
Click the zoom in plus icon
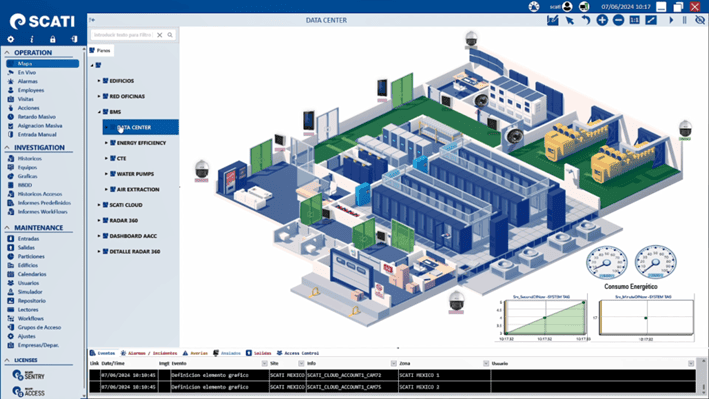click(602, 20)
